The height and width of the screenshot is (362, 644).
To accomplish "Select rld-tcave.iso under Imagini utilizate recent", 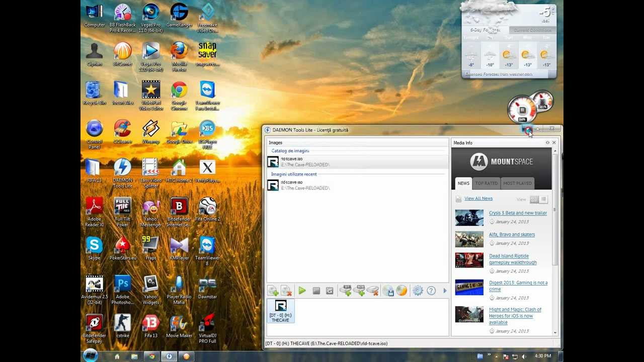I will (x=357, y=185).
